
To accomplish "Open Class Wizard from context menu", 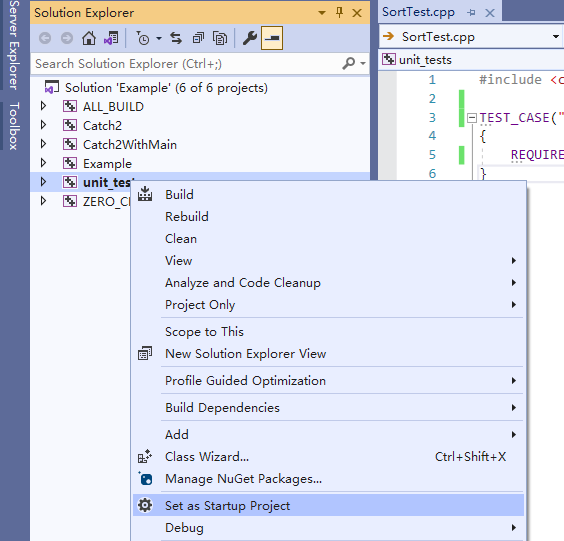I will pos(328,457).
